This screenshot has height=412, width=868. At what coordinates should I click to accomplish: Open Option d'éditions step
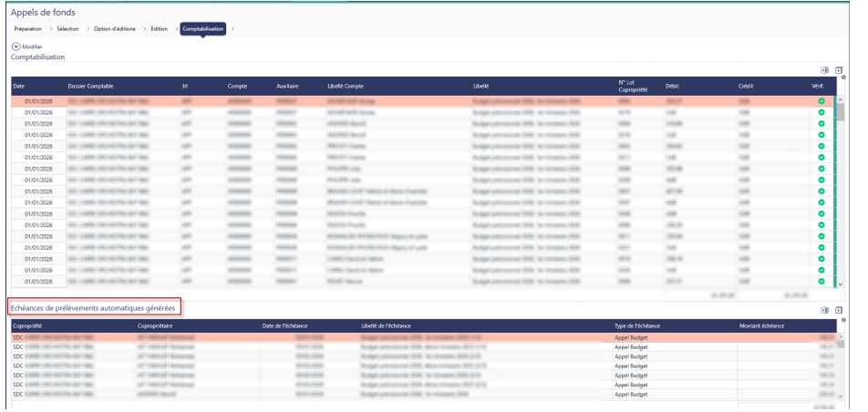(x=118, y=29)
